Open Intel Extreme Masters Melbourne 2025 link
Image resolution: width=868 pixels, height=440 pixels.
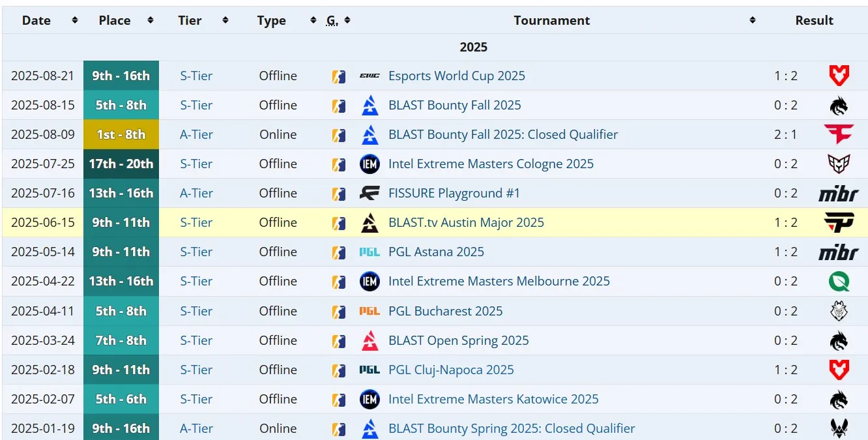click(x=499, y=281)
